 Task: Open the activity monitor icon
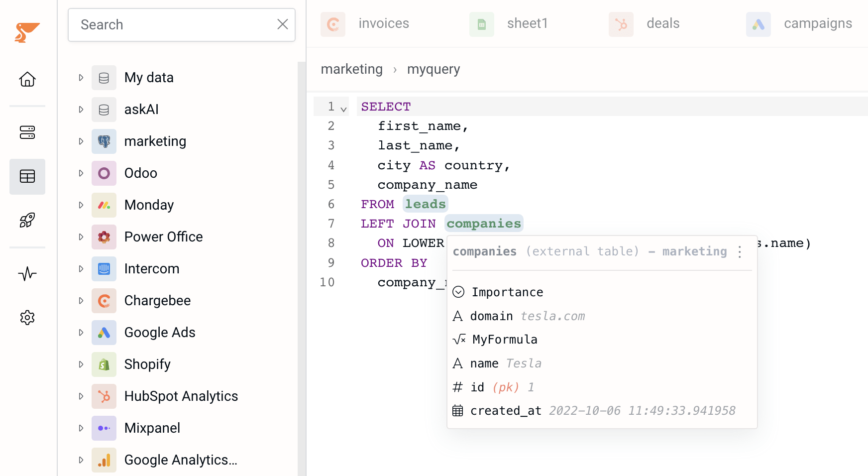pyautogui.click(x=27, y=273)
